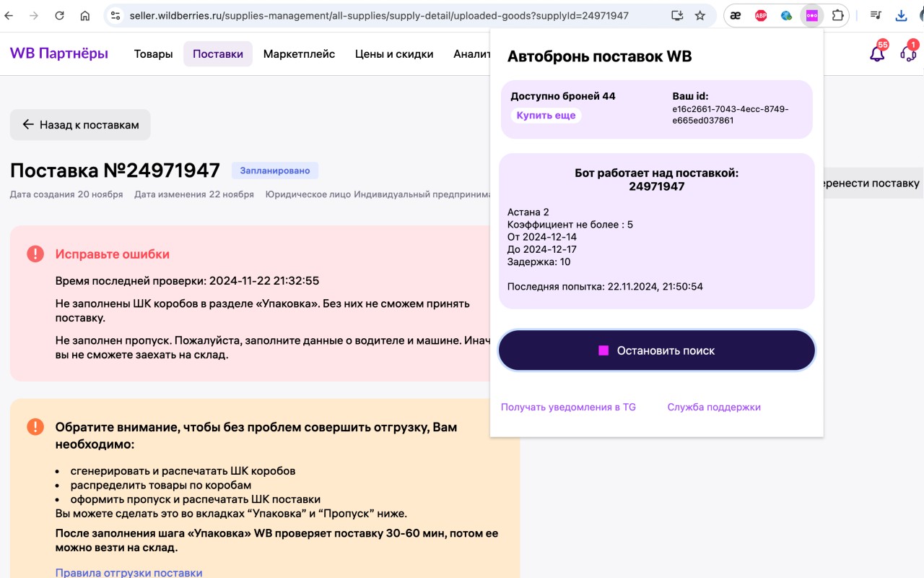
Task: Select the Запланировано status badge
Action: pos(276,170)
